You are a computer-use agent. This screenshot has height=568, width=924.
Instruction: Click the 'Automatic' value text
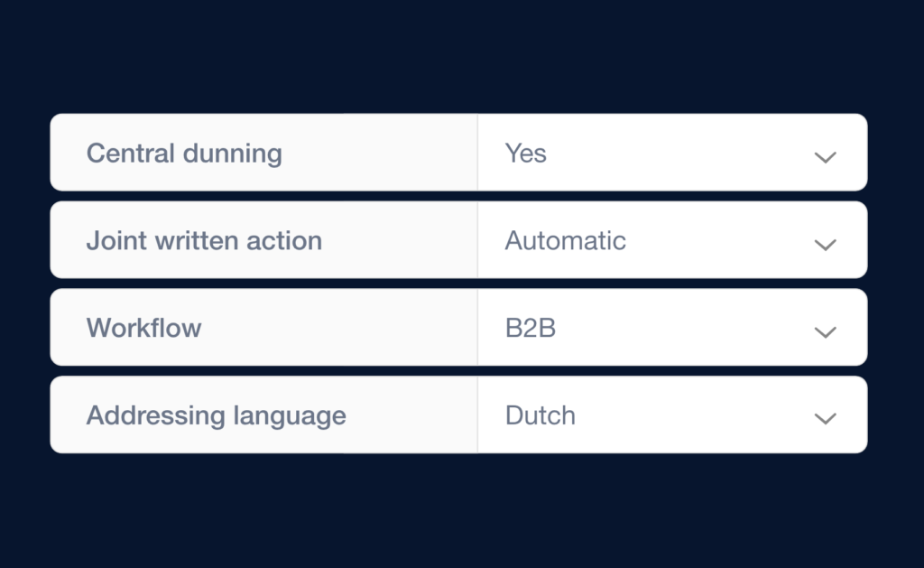(x=565, y=241)
